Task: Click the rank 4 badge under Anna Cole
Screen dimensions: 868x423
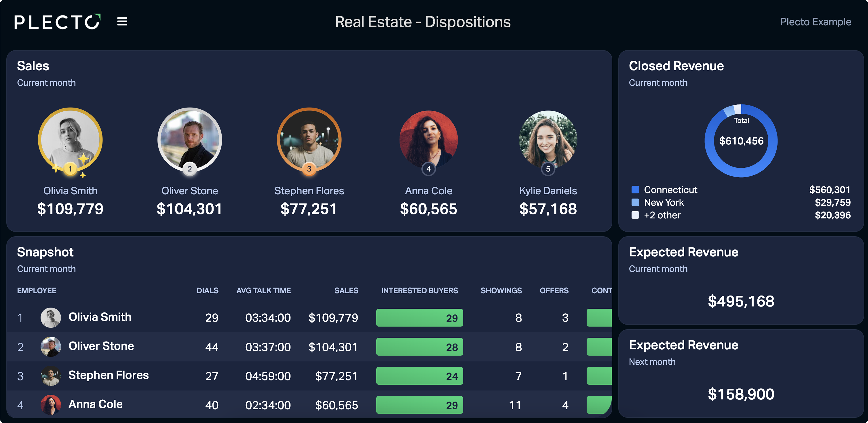Action: pyautogui.click(x=429, y=169)
